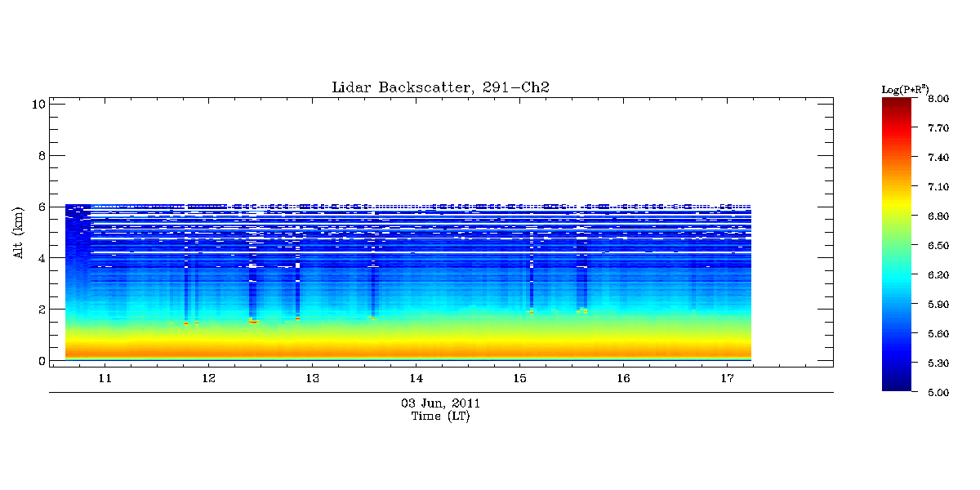Click the colorbar value '7.70'
Screen dimensions: 980x490
tap(938, 128)
